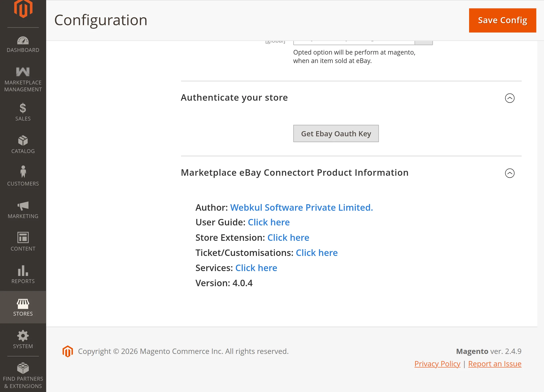Open the Content layout icon
The height and width of the screenshot is (392, 544).
click(x=23, y=237)
